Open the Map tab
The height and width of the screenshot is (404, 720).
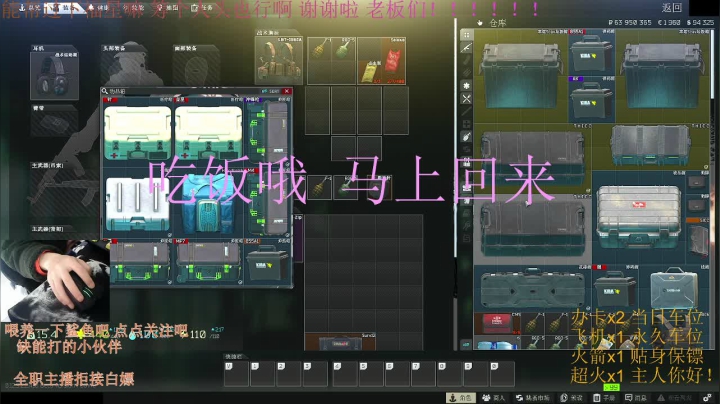click(168, 7)
